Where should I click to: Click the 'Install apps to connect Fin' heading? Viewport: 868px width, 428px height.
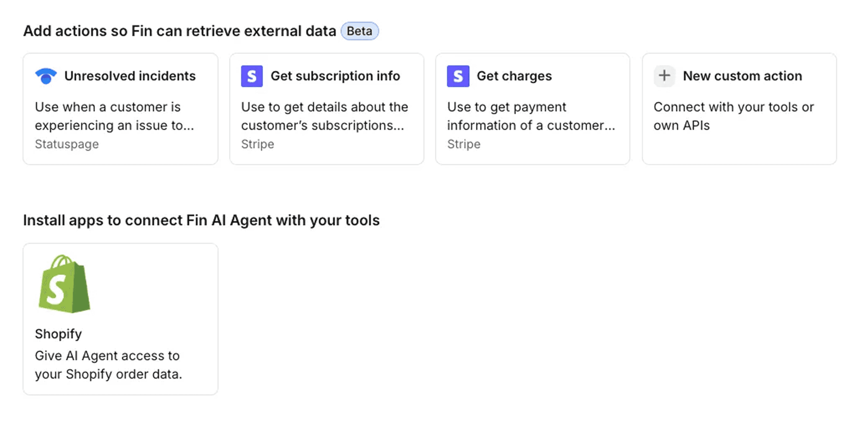click(201, 220)
